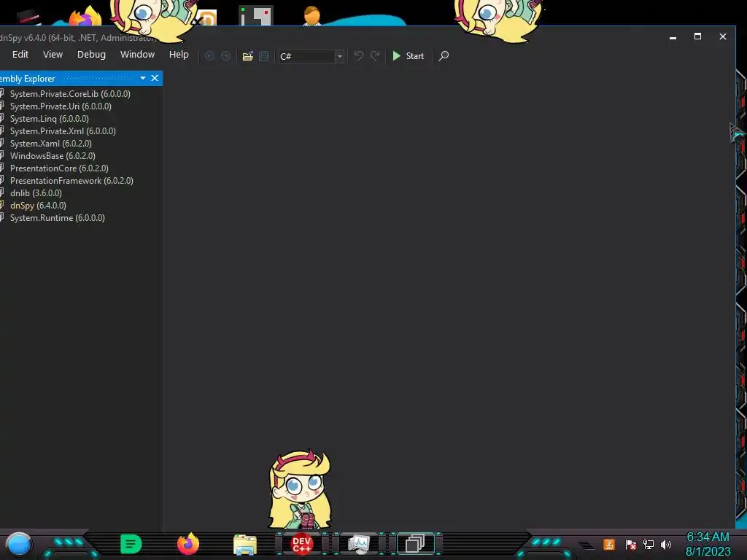This screenshot has width=747, height=560.
Task: Select System.Private.Uri (6.0.0.0) assembly
Action: point(61,106)
